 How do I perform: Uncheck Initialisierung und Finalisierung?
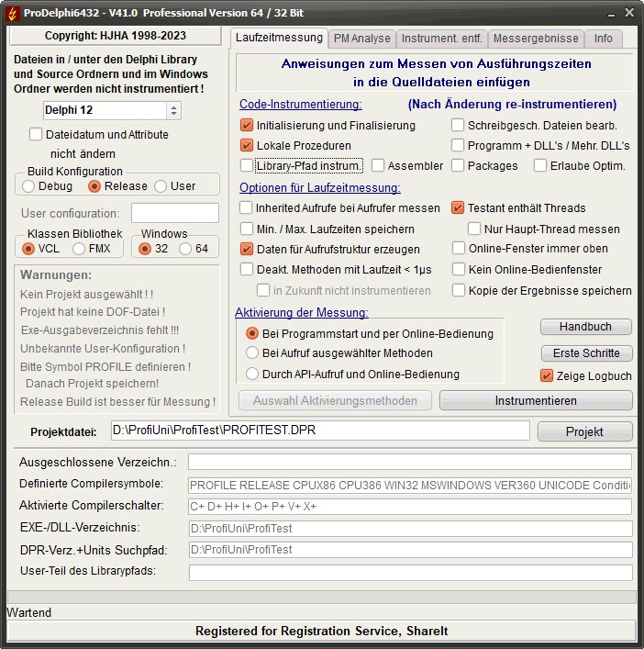(x=246, y=126)
